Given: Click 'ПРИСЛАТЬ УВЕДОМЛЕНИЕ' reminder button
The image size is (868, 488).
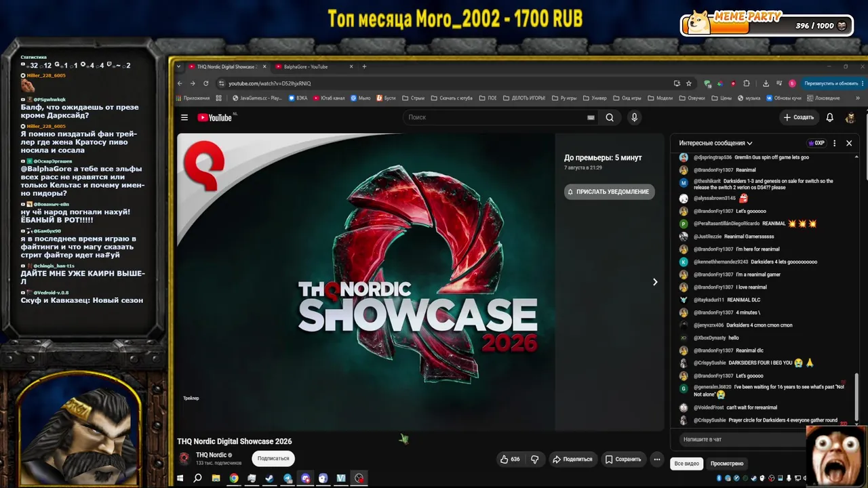Looking at the screenshot, I should coord(609,192).
